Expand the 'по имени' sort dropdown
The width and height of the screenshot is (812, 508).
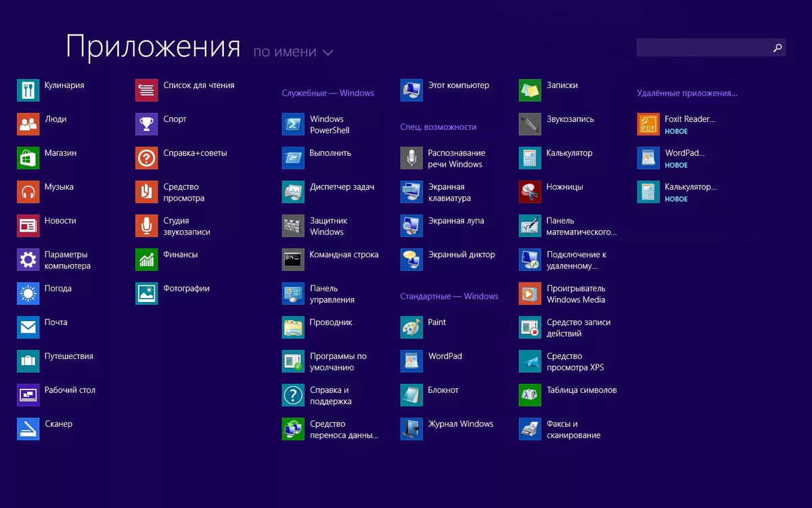(285, 52)
